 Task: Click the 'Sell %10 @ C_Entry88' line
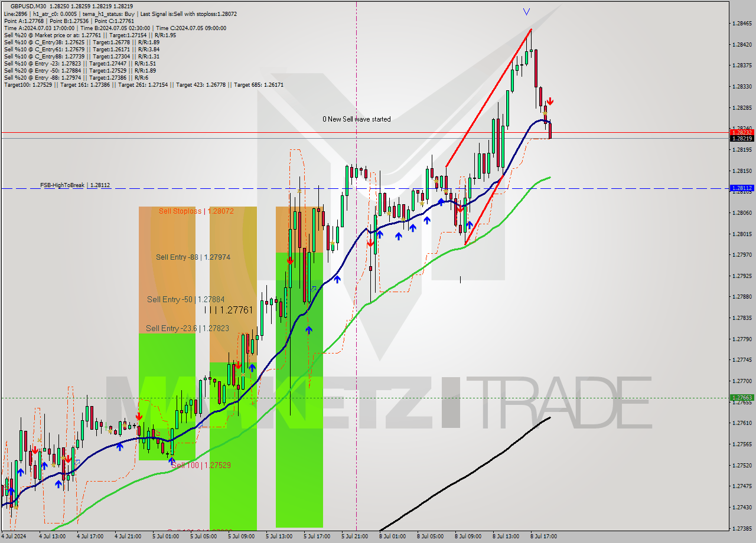click(82, 56)
